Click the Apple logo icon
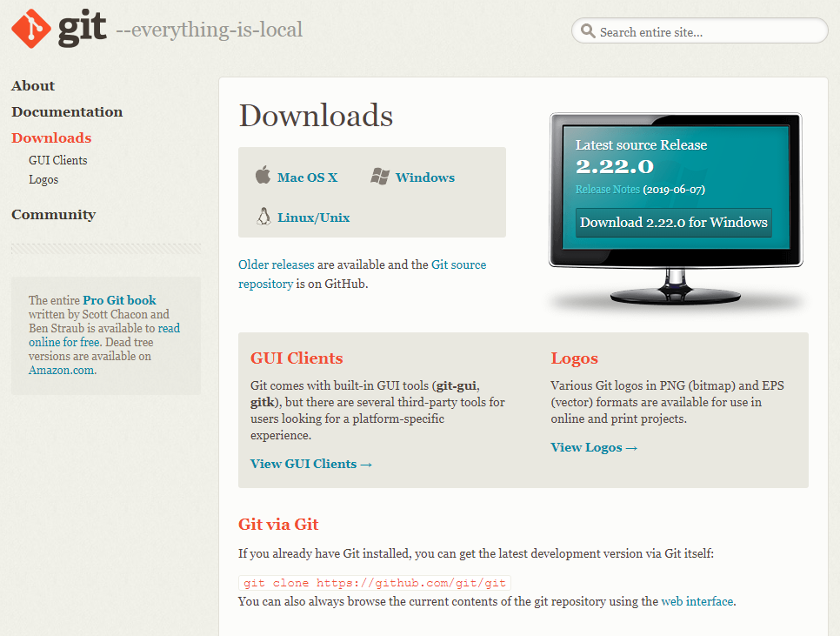Viewport: 840px width, 636px height. [x=263, y=175]
